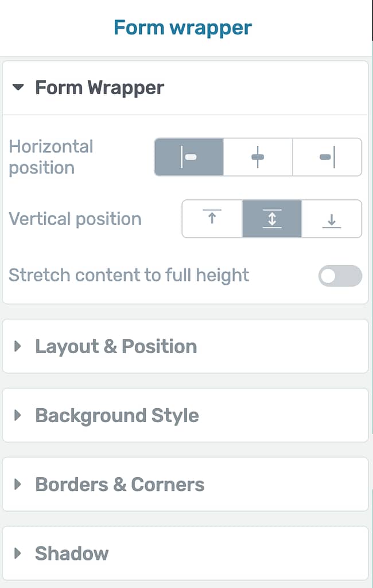
Task: Open Layout & Position section heading
Action: click(x=116, y=346)
